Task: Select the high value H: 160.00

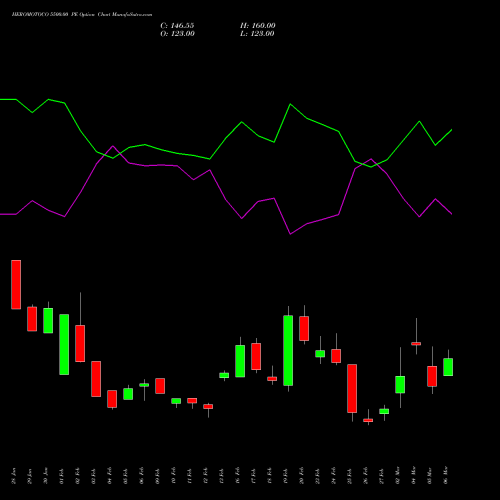Action: [258, 26]
